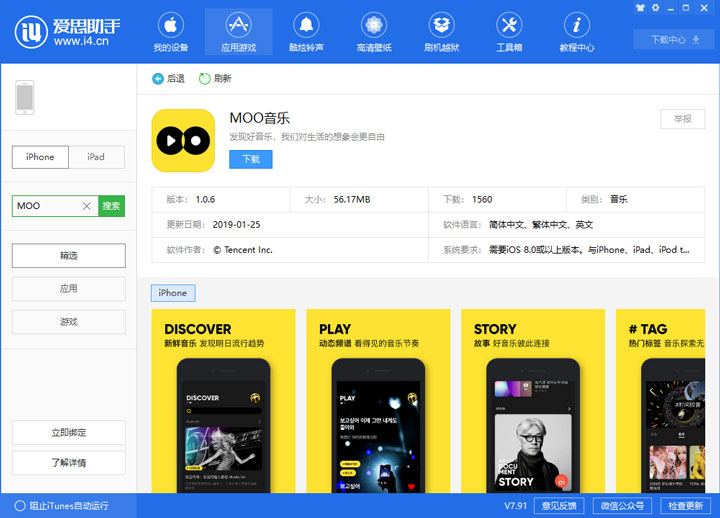Click 了解详情 learn more button
This screenshot has width=720, height=518.
tap(68, 462)
